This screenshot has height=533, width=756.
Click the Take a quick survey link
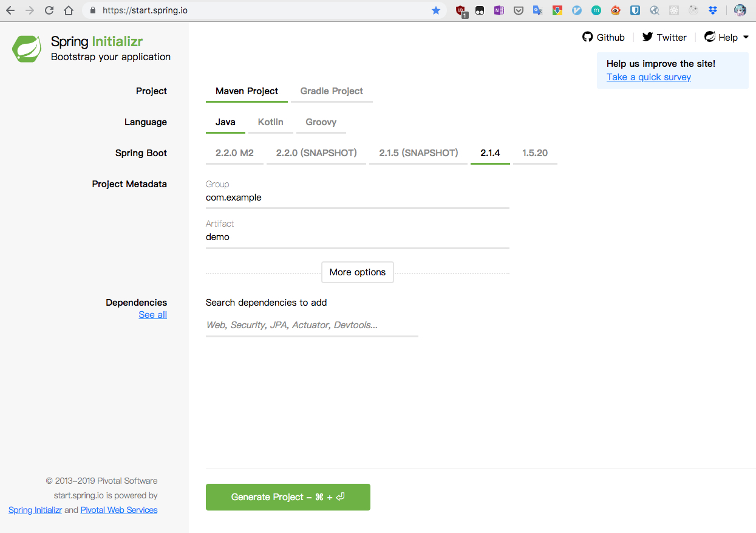pos(649,77)
